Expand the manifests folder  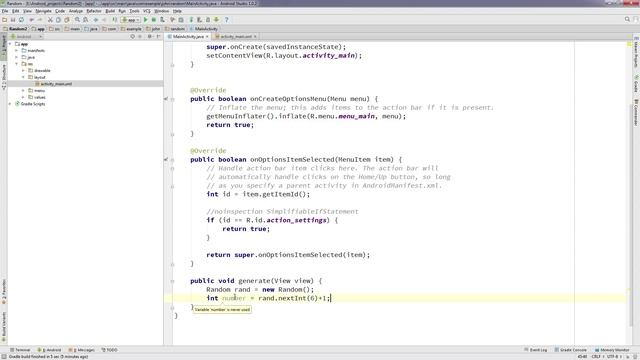[x=17, y=51]
